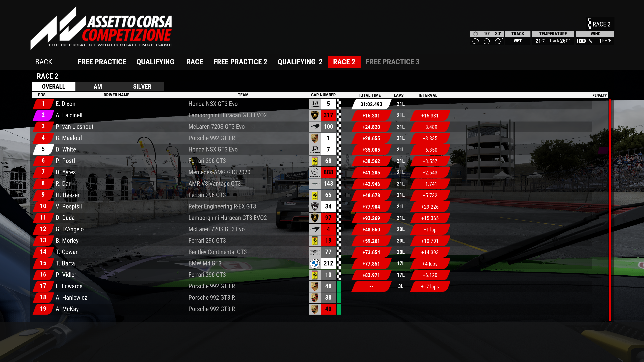Click the Reiter Engineering logo beside car number 34

tap(314, 206)
